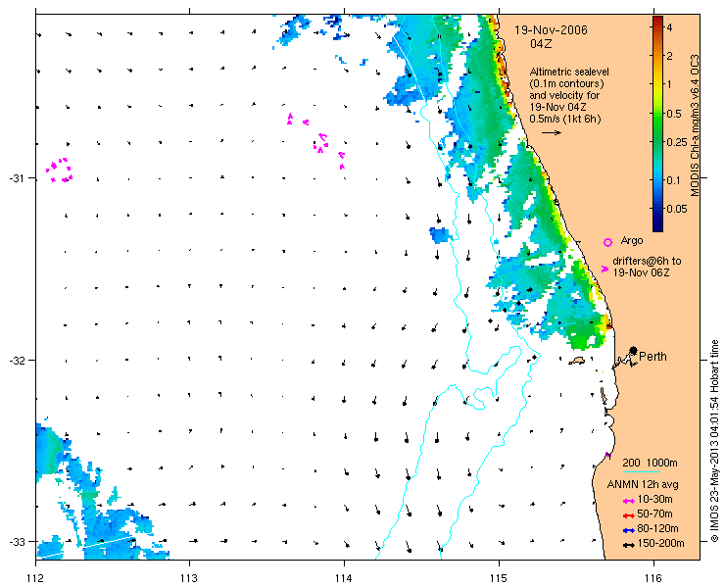Click the red 50-70m ANMN legend arrow
This screenshot has height=588, width=725.
click(x=628, y=515)
